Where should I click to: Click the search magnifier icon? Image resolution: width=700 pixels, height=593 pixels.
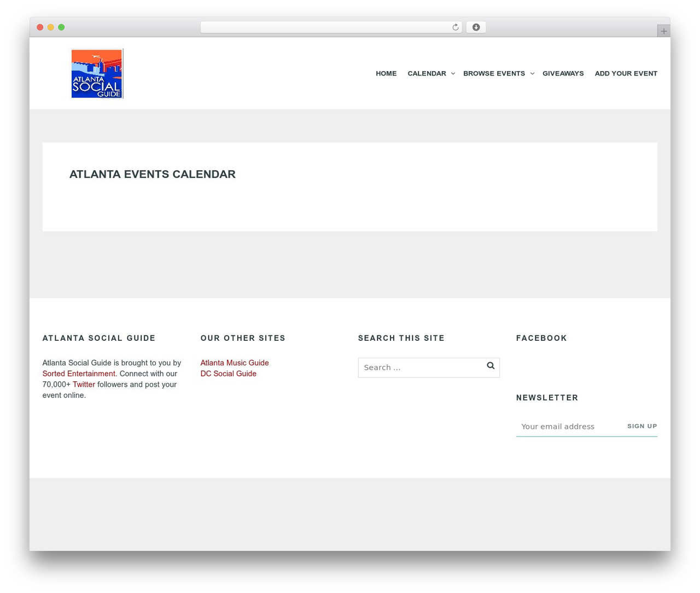(x=491, y=366)
